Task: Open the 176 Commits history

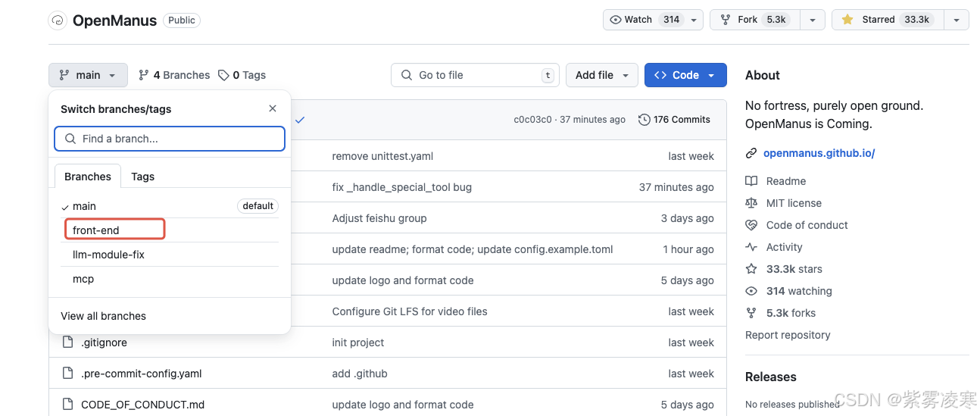Action: click(674, 120)
